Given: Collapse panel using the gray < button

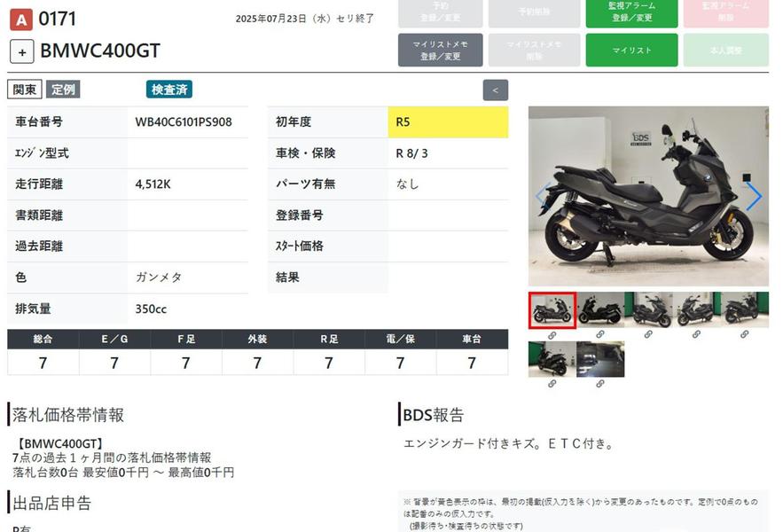Looking at the screenshot, I should (495, 90).
